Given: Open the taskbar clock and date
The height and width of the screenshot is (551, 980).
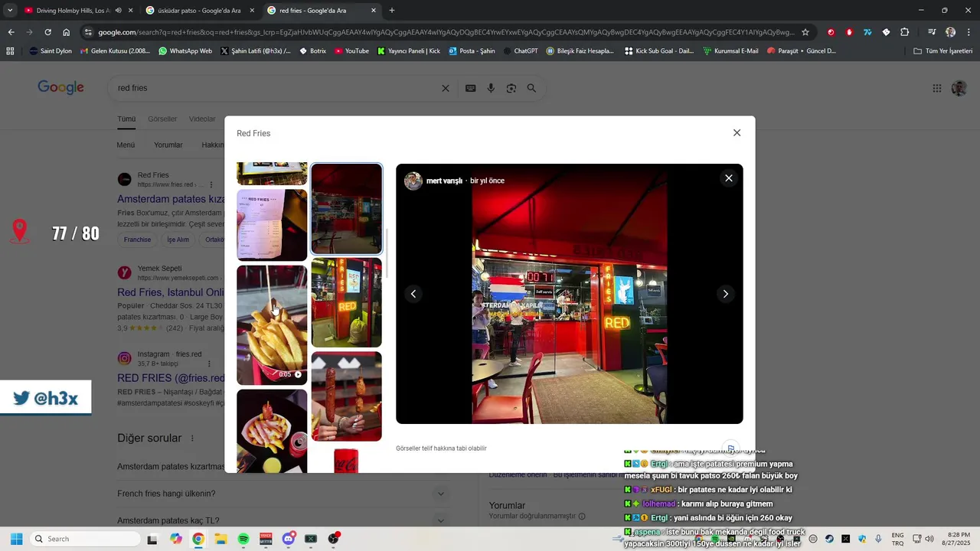Looking at the screenshot, I should pos(958,539).
